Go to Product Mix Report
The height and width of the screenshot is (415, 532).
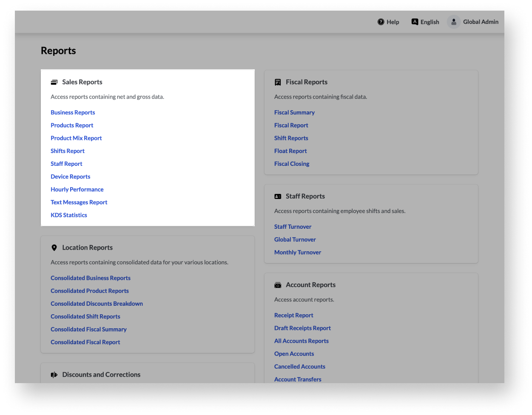click(x=76, y=138)
